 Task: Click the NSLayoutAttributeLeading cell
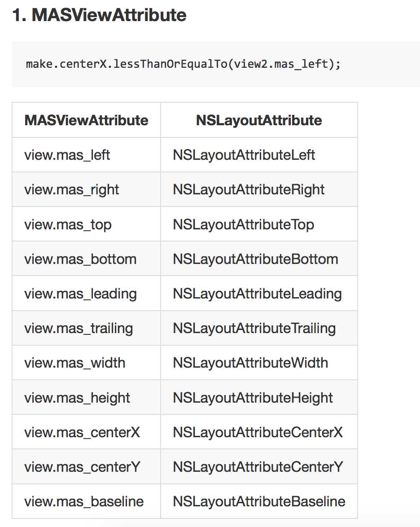tap(257, 294)
